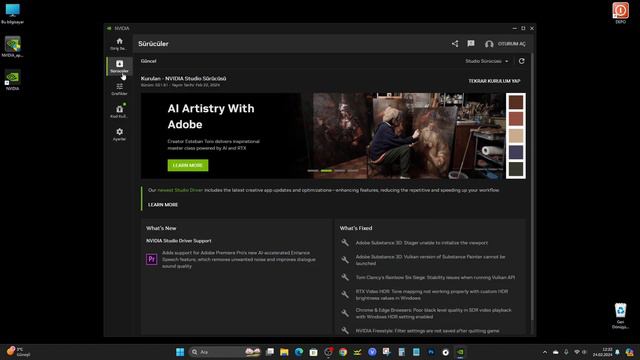
Task: Click TEKRAR KURULUM YAP reinstall button
Action: (x=494, y=81)
